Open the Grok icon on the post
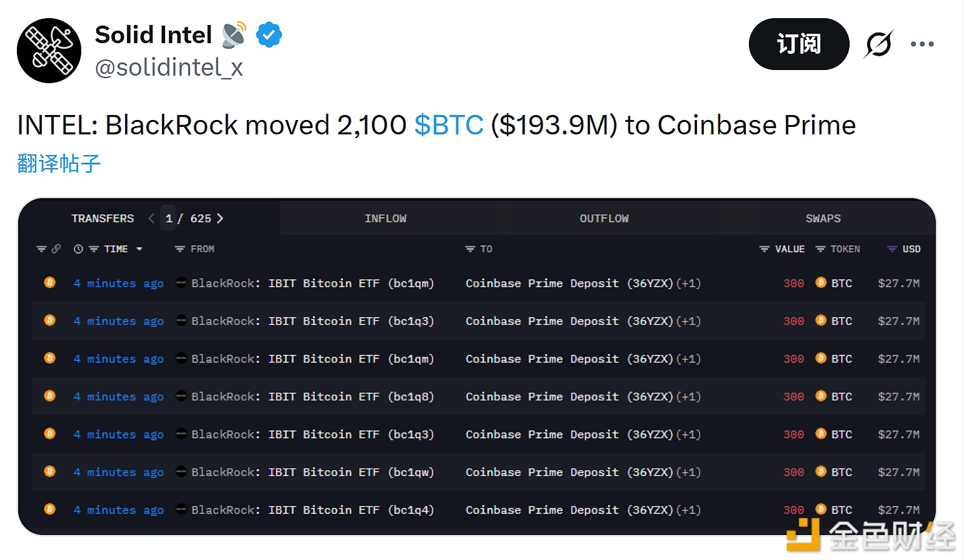Image resolution: width=964 pixels, height=560 pixels. coord(878,44)
